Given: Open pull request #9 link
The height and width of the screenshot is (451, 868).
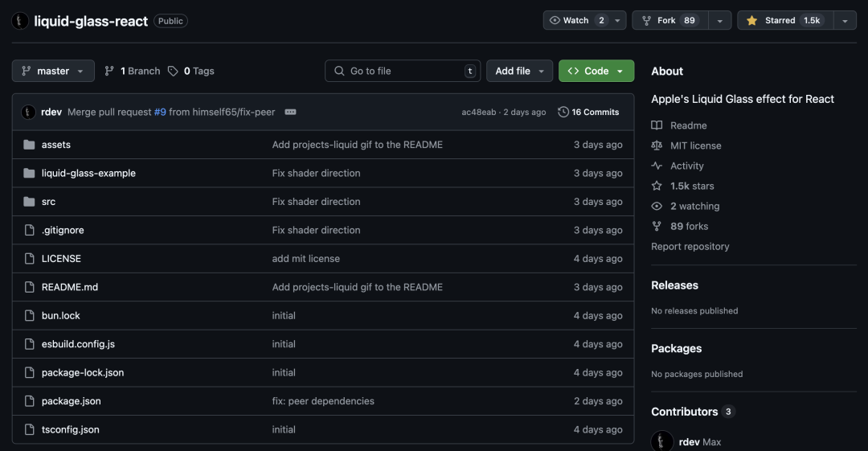Looking at the screenshot, I should pos(160,112).
